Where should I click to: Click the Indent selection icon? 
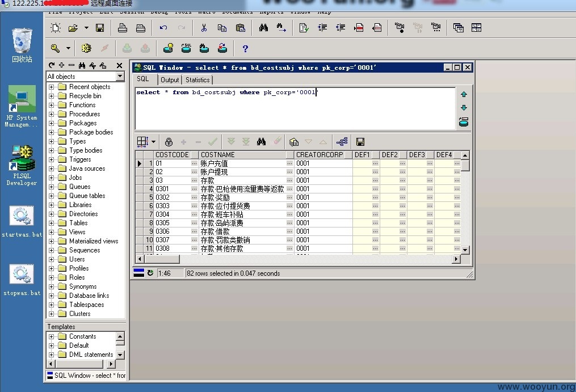pos(322,28)
